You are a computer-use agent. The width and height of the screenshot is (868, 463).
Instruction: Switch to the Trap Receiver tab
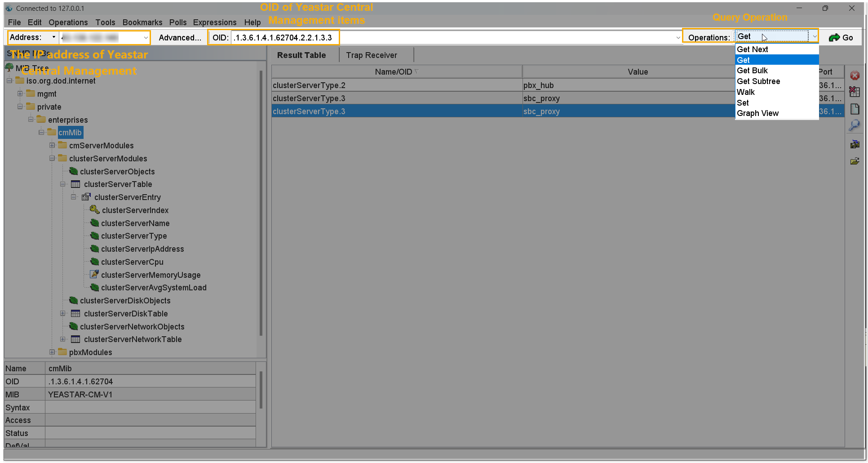371,55
